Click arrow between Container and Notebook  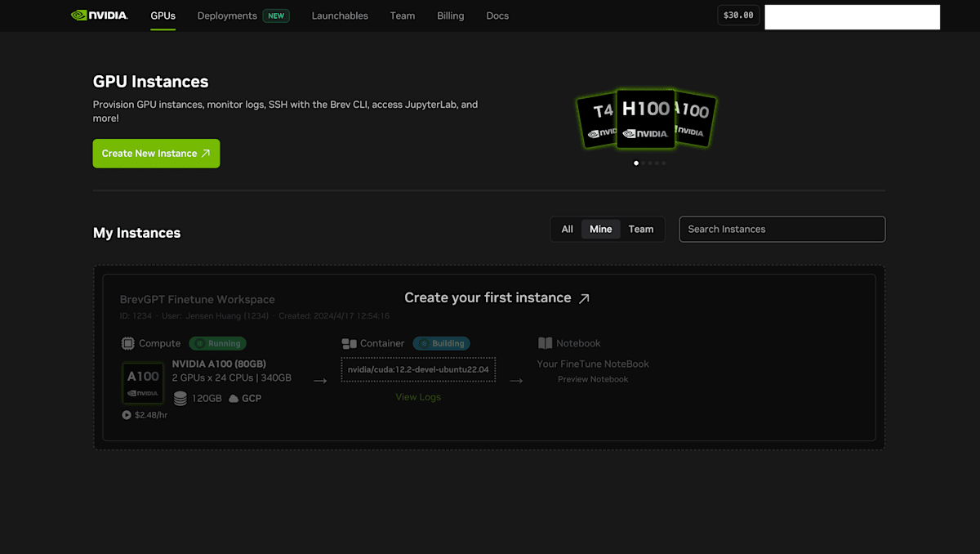click(516, 380)
